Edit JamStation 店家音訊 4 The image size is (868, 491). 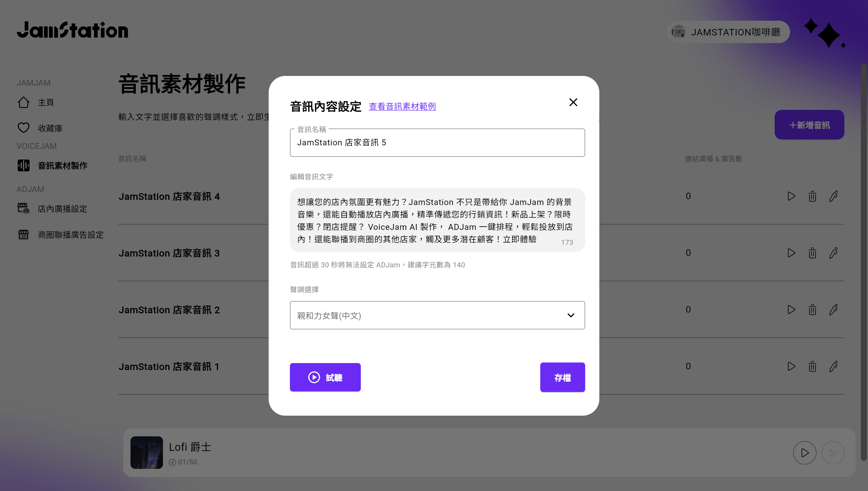pos(834,196)
